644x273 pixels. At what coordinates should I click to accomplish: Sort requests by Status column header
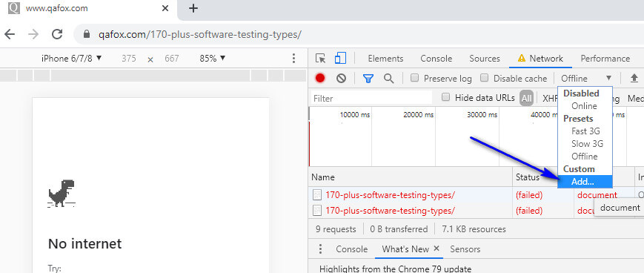pyautogui.click(x=535, y=177)
